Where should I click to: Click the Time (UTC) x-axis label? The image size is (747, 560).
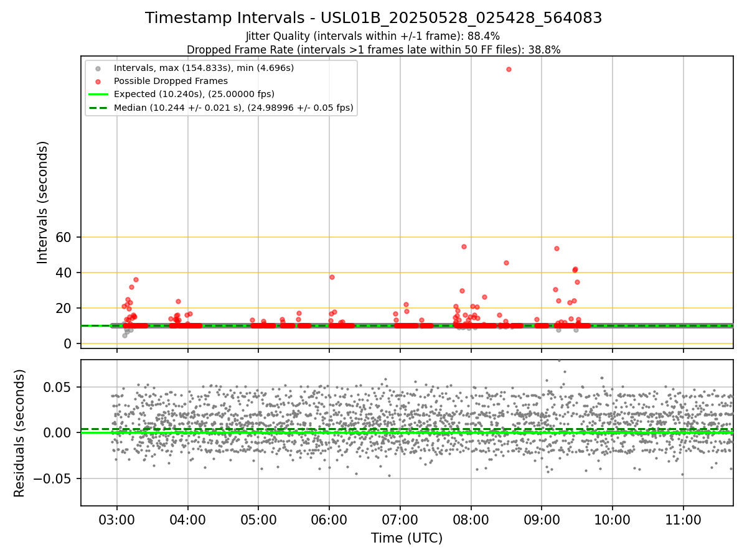[x=406, y=538]
